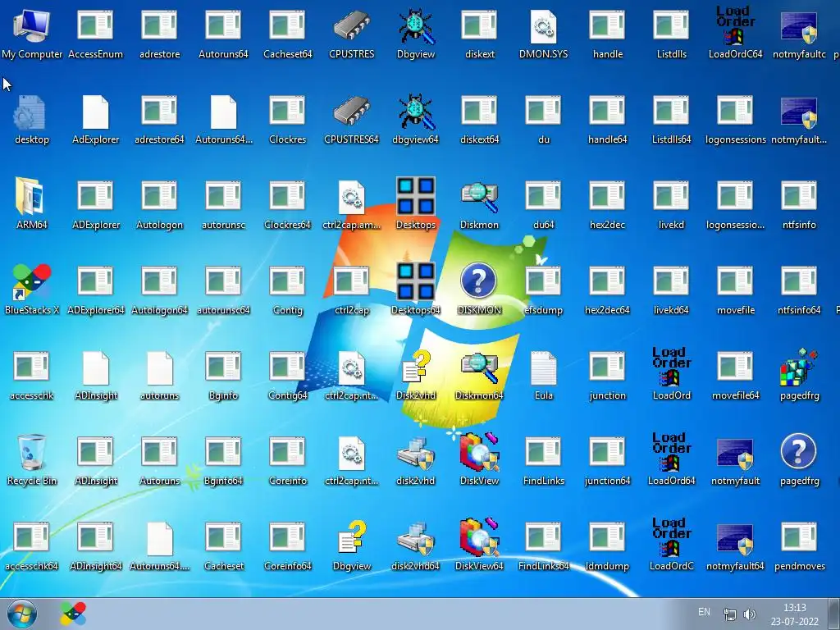This screenshot has height=630, width=840.
Task: Open the EN language indicator
Action: click(x=704, y=612)
